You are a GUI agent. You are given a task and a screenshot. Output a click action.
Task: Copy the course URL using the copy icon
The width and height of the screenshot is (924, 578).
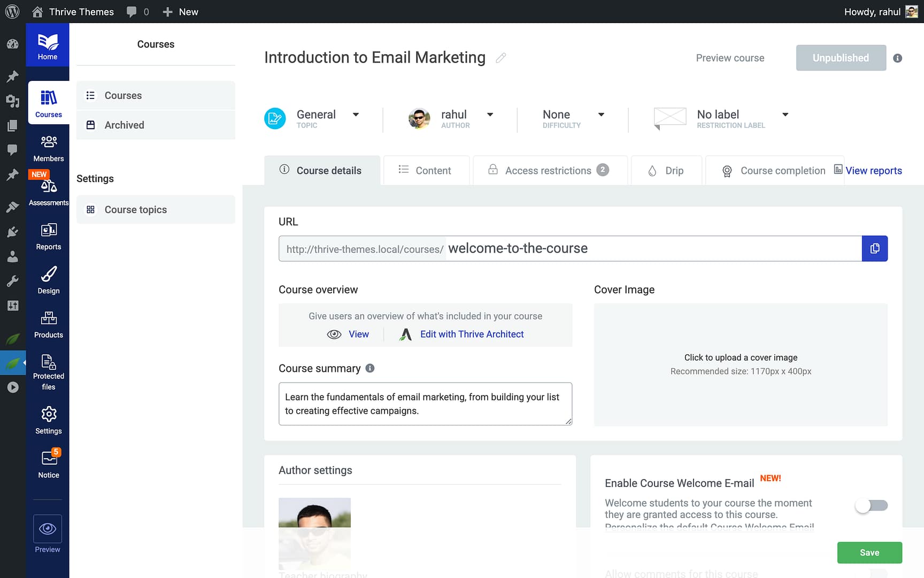[874, 248]
